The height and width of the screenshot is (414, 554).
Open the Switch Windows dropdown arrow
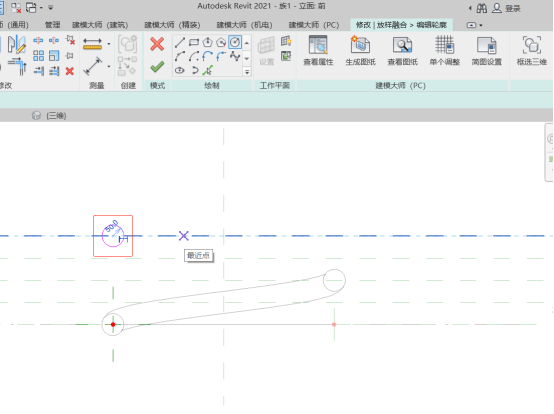point(41,8)
